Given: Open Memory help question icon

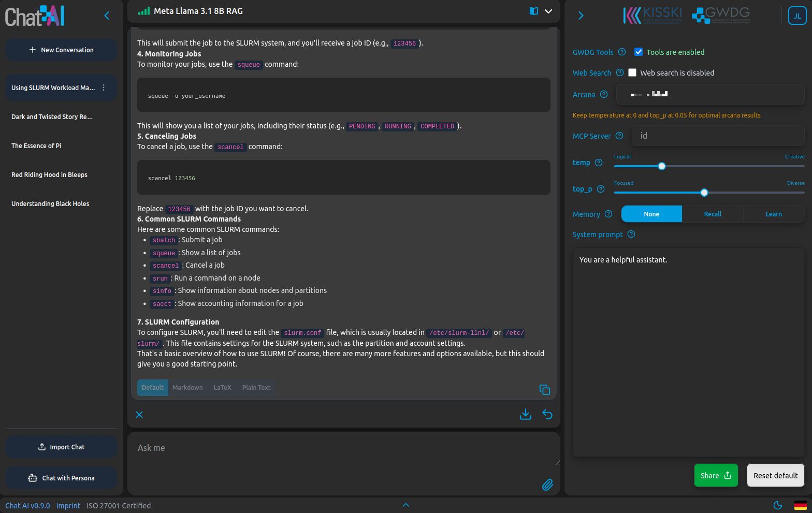Looking at the screenshot, I should coord(608,214).
